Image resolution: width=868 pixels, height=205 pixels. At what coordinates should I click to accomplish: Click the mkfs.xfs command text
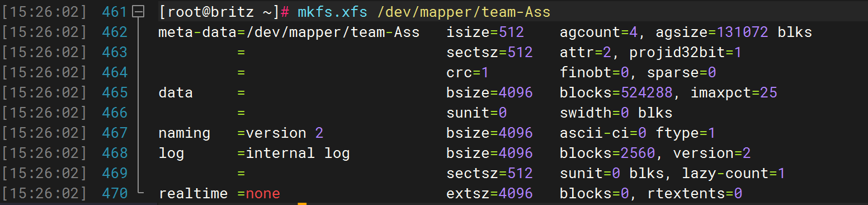pos(332,12)
